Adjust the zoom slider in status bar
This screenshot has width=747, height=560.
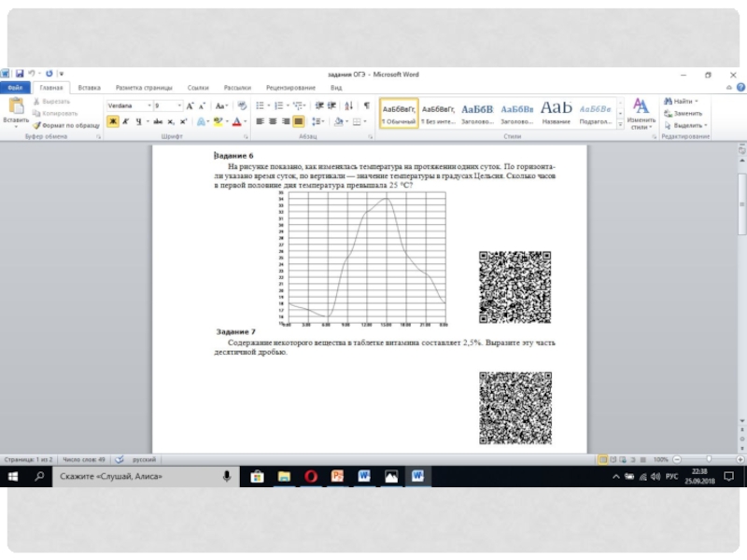click(710, 460)
